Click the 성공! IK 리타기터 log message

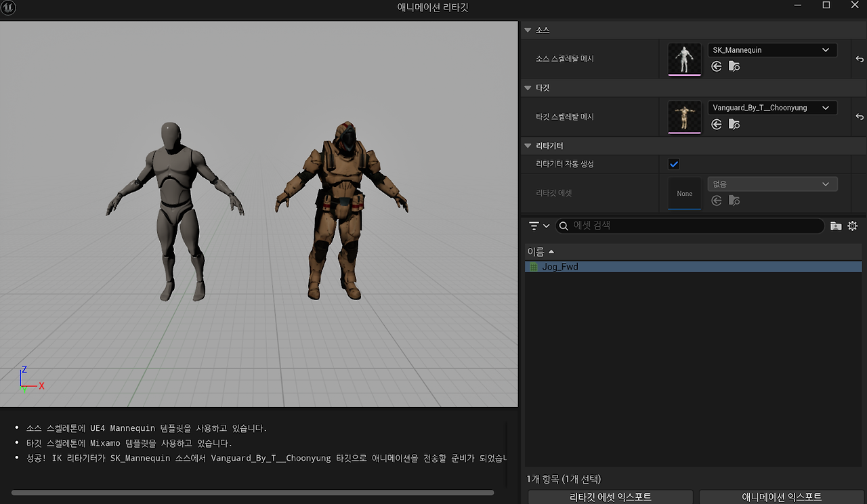(267, 458)
